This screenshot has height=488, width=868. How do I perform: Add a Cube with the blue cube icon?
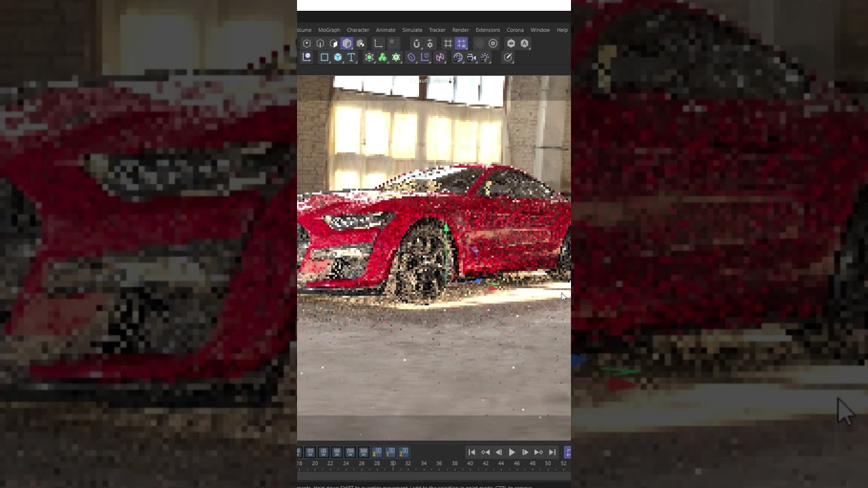pyautogui.click(x=338, y=58)
